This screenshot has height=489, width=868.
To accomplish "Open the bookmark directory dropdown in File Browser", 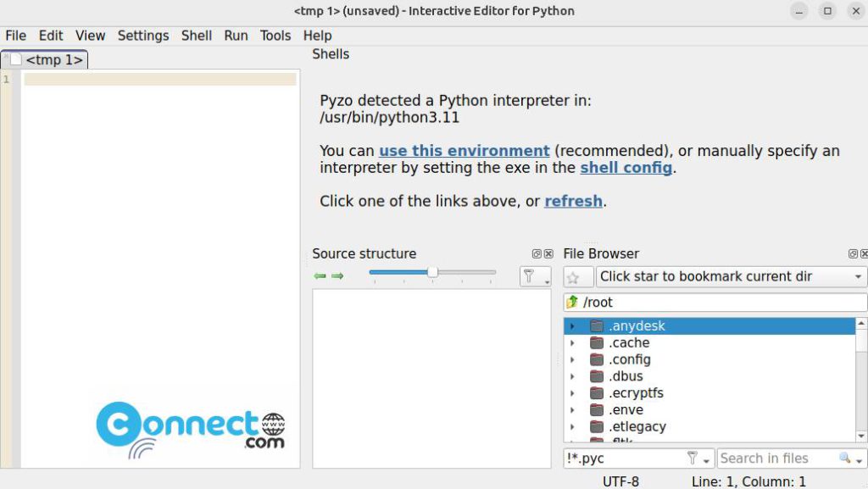I will [x=858, y=276].
